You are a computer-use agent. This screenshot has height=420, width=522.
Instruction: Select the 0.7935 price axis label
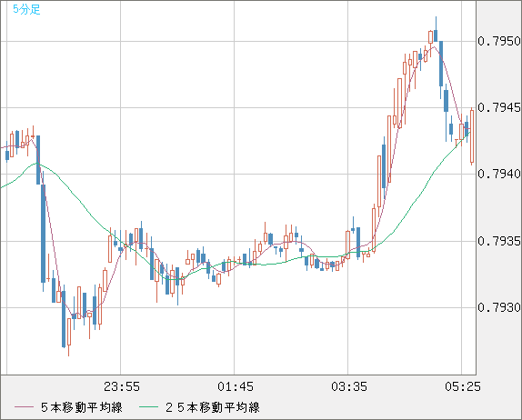pos(499,241)
